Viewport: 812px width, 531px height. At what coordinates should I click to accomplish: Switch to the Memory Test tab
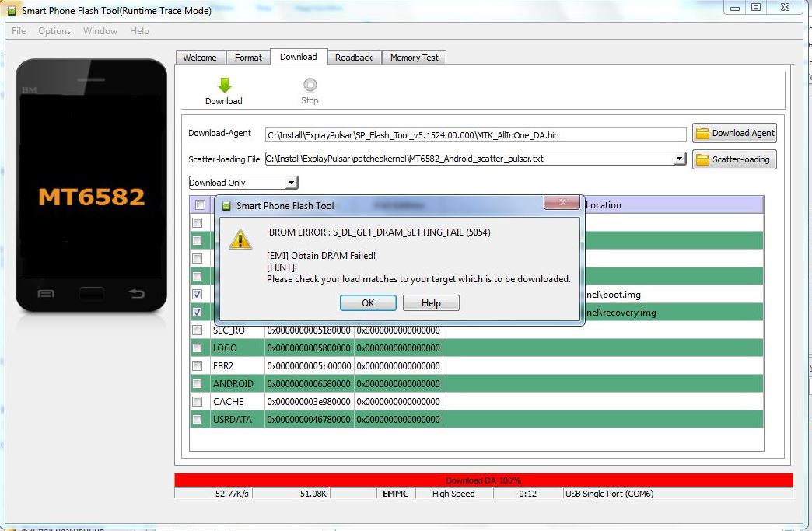pyautogui.click(x=414, y=58)
